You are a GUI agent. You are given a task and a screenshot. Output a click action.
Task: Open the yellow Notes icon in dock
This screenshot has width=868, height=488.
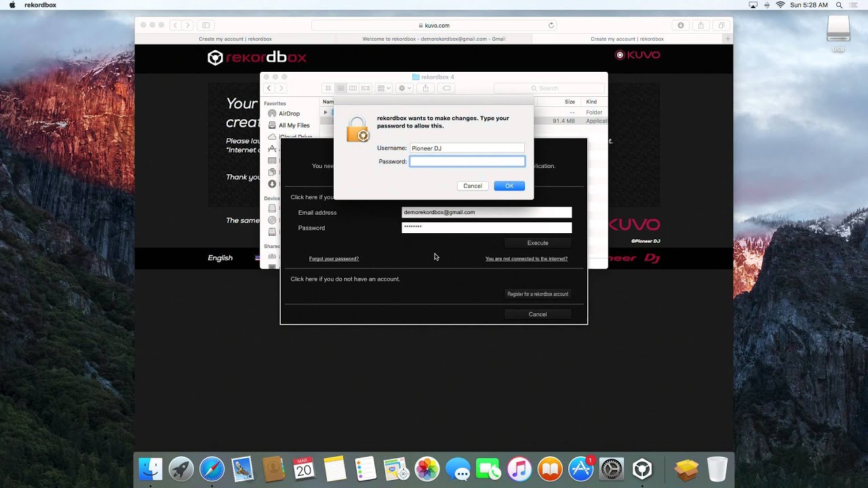point(335,469)
